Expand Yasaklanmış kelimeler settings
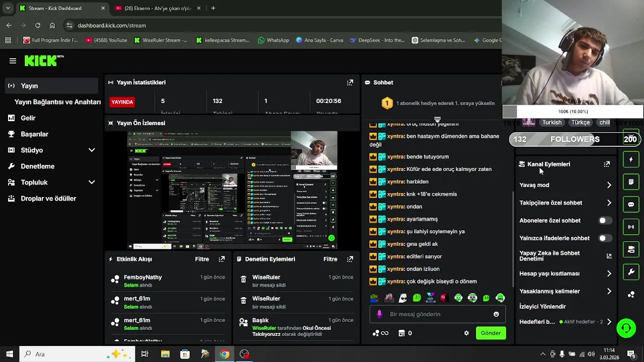 click(x=609, y=291)
